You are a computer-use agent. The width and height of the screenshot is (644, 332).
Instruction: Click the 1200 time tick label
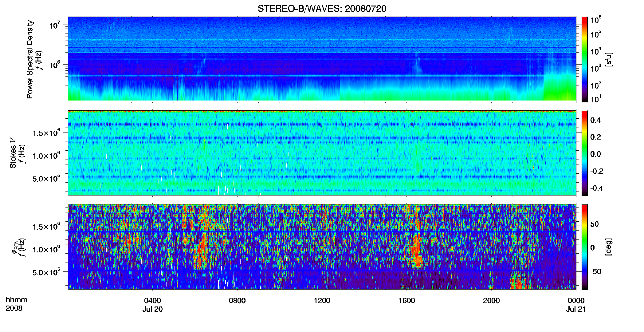[x=322, y=301]
